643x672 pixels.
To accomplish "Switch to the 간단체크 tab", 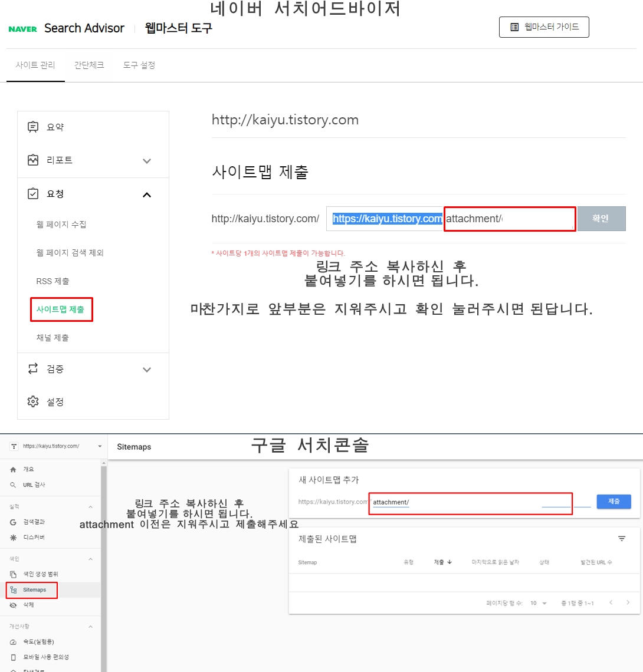I will tap(89, 65).
